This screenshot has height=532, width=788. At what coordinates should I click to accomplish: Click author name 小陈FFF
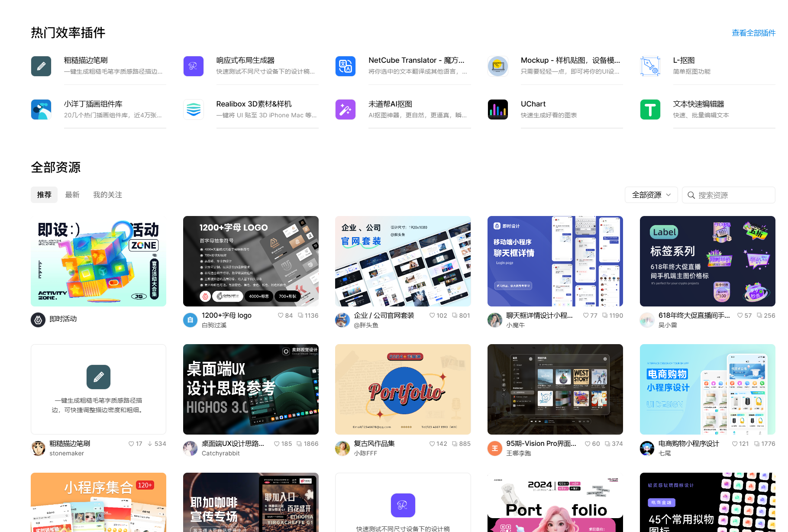pyautogui.click(x=365, y=453)
